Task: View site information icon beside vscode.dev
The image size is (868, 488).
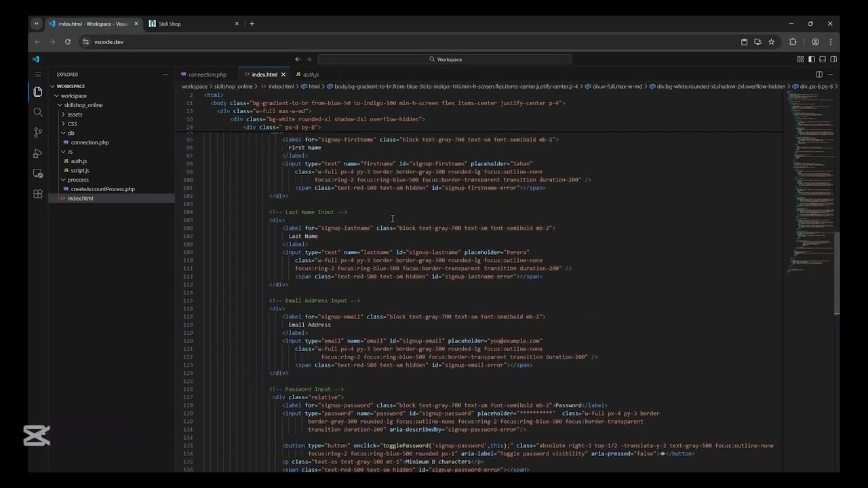Action: 85,42
